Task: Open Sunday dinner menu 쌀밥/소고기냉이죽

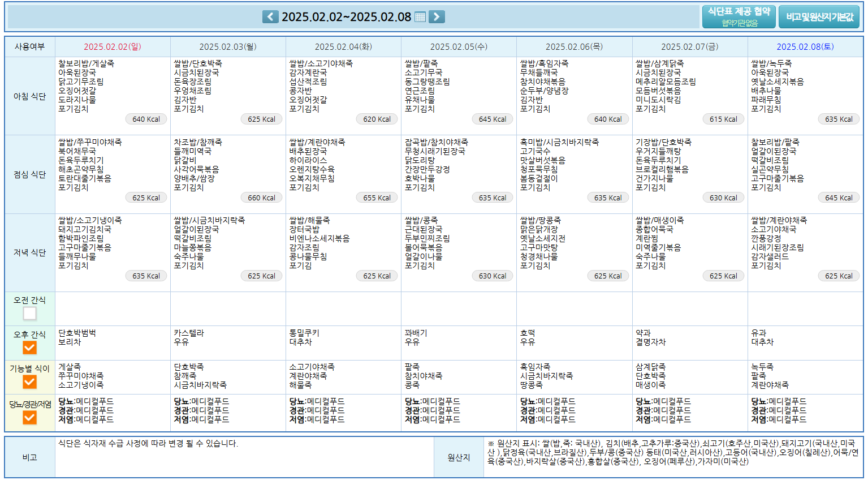Action: 90,220
